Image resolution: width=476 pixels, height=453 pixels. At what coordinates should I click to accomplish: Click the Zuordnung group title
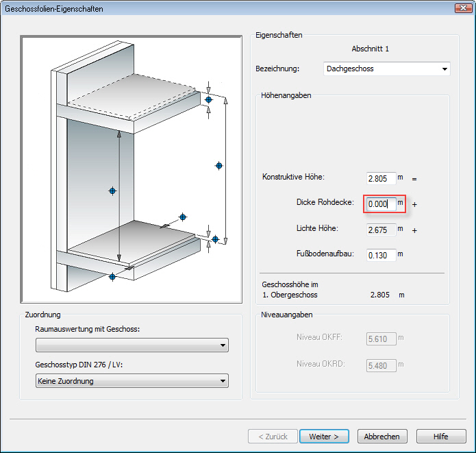click(42, 315)
